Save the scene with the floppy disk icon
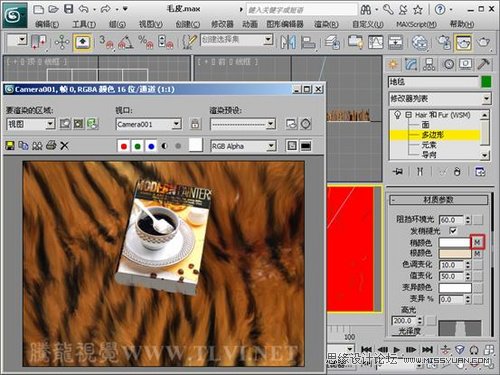Screen dimensions: 500x375 click(68, 9)
